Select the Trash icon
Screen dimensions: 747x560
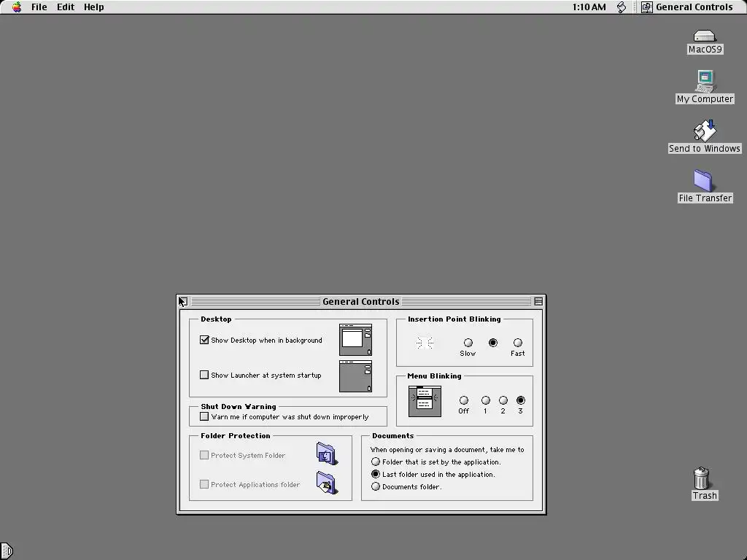702,478
